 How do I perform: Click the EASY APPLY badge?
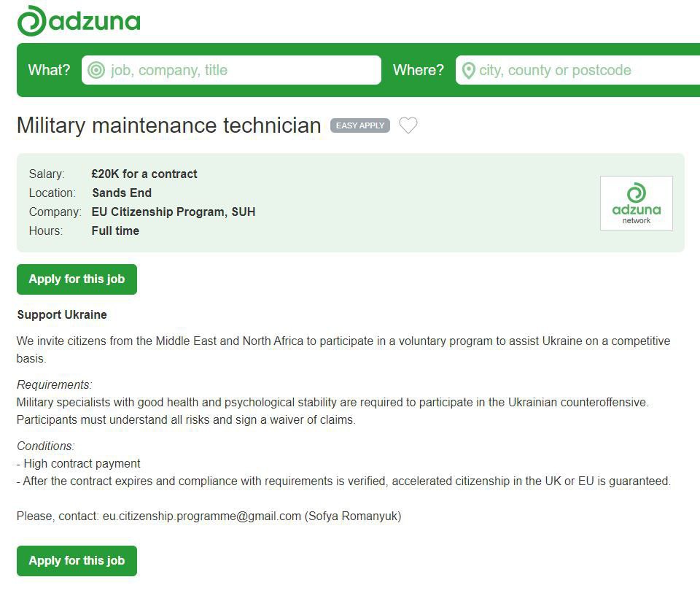click(x=360, y=125)
